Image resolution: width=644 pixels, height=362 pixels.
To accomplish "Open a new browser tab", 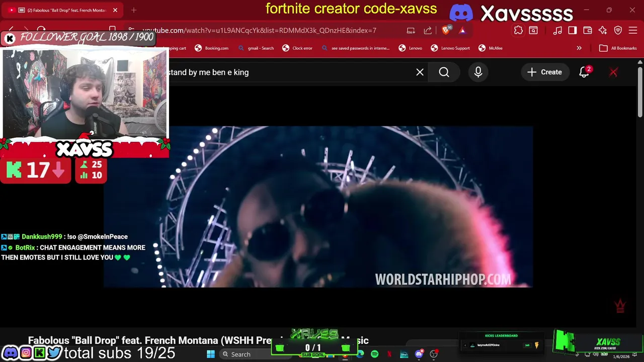I will (x=134, y=10).
